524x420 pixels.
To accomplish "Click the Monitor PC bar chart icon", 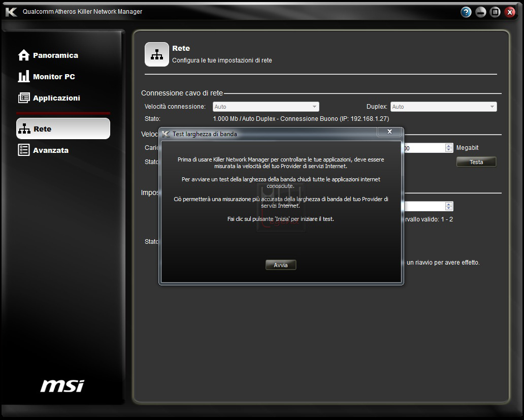I will click(24, 77).
